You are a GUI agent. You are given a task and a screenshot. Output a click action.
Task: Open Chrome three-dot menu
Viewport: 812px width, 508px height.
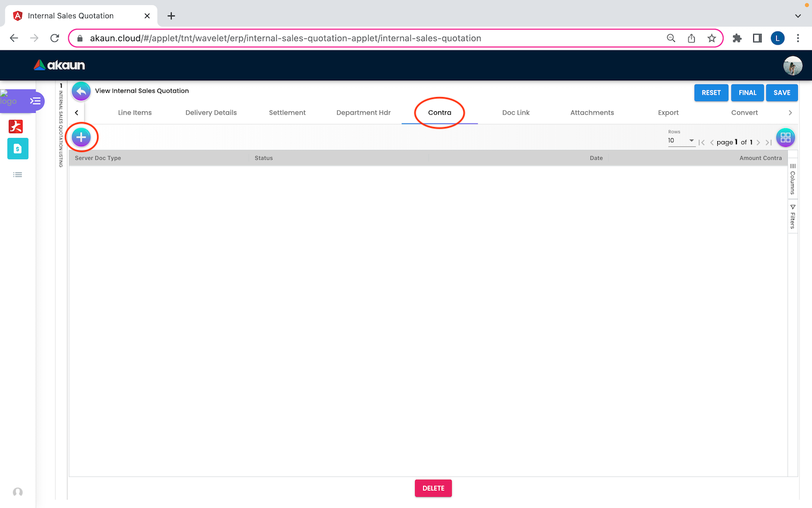(798, 38)
